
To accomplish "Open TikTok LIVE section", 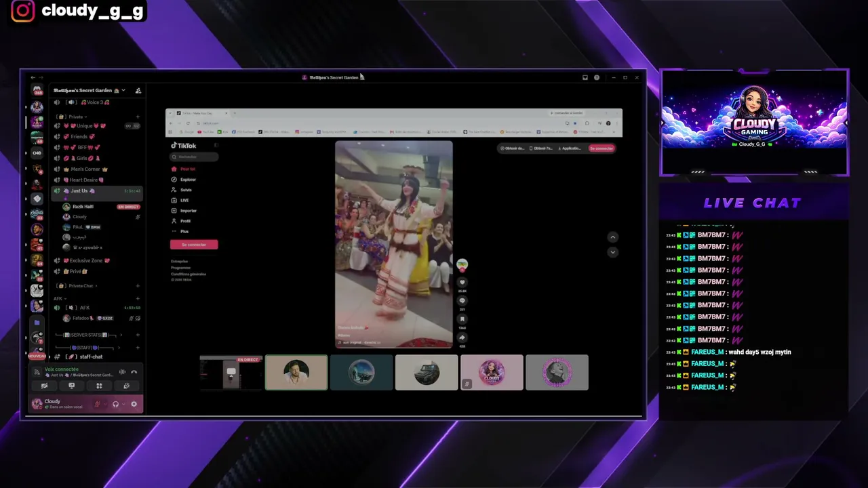I will [x=181, y=200].
